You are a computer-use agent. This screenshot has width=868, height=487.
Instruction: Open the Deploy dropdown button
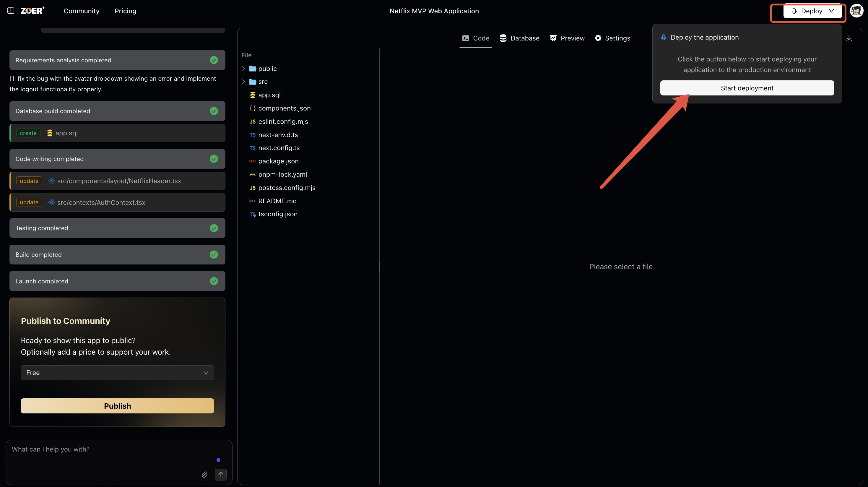[812, 11]
